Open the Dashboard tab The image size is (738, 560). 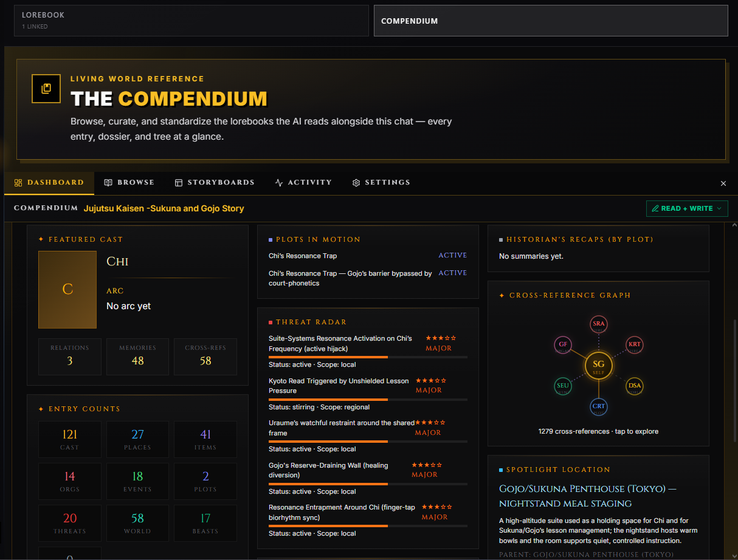49,183
